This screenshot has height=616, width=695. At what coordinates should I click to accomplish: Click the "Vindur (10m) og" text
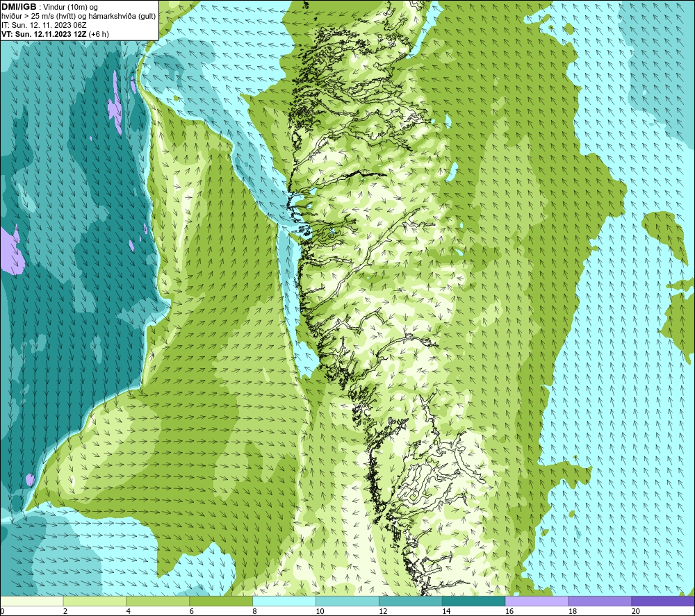click(x=70, y=8)
